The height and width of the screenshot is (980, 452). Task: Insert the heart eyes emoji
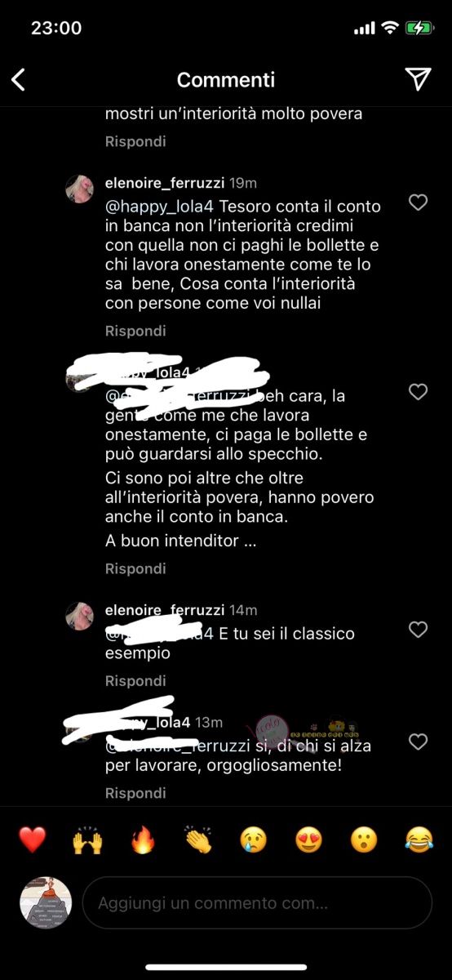click(308, 840)
